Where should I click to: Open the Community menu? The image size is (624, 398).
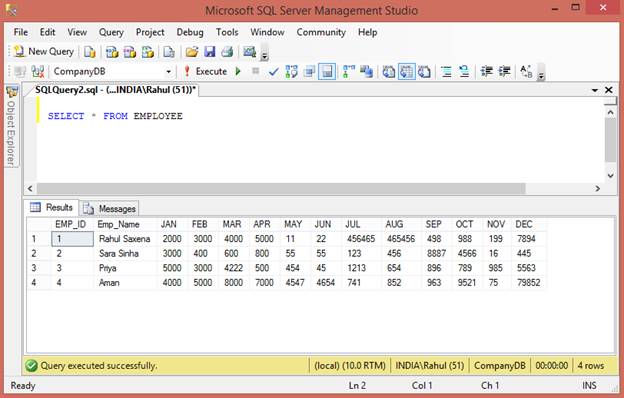pyautogui.click(x=321, y=32)
